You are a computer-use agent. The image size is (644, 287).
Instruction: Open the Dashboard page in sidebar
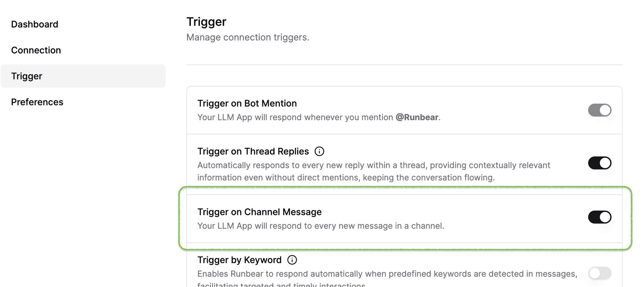coord(35,24)
